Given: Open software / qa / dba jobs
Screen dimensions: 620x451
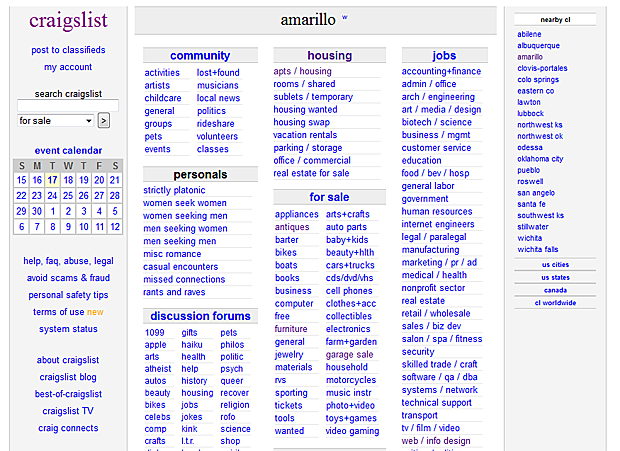Looking at the screenshot, I should coord(439,377).
